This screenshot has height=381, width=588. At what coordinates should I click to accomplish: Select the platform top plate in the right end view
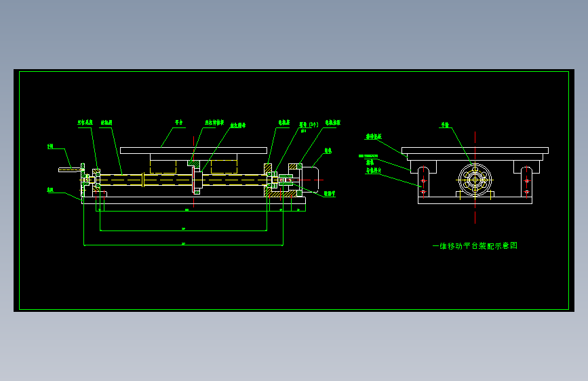[x=475, y=151]
